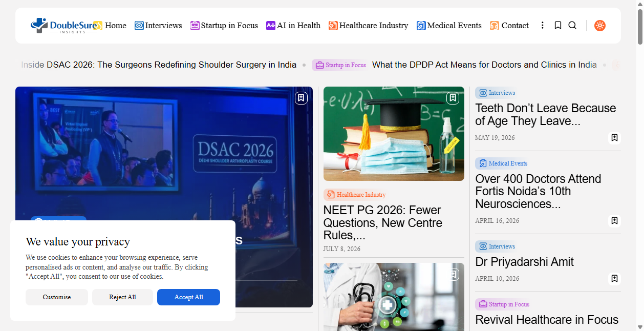Click the JULY 8, 2026 date

[342, 249]
